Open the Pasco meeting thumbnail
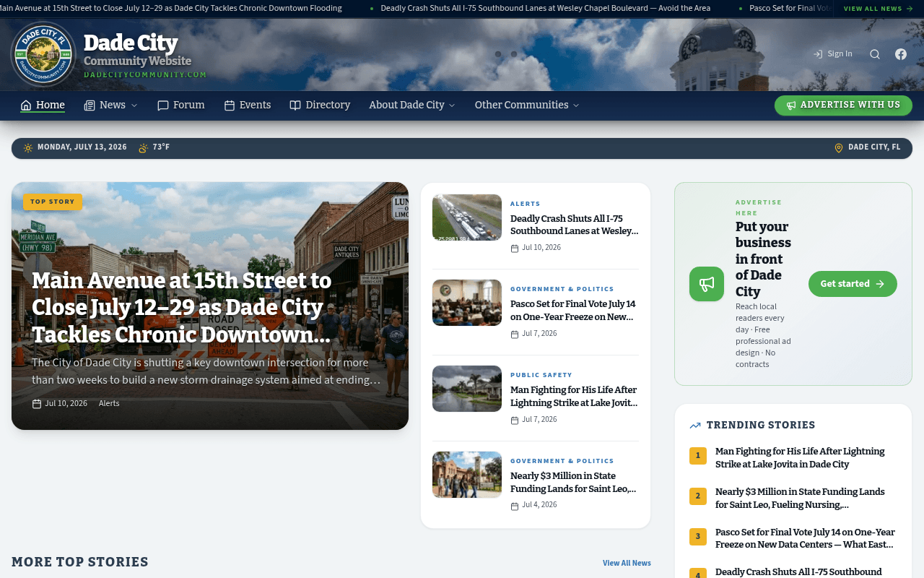 pyautogui.click(x=467, y=303)
